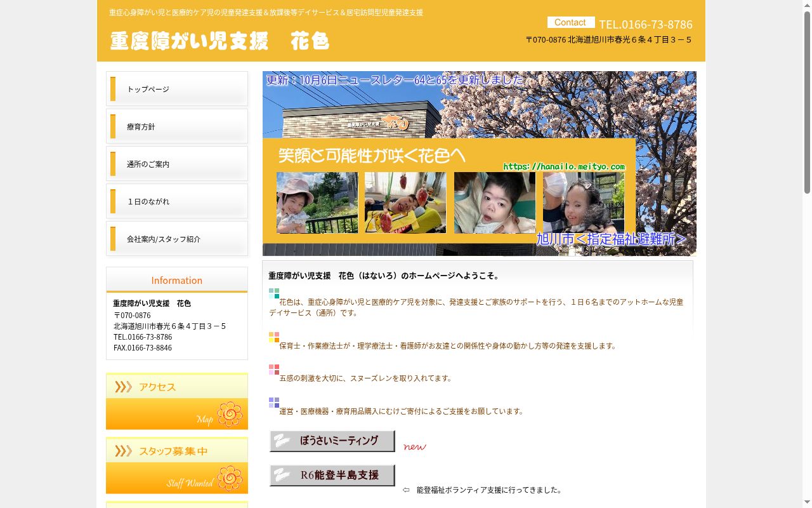Open the １日のながれ menu item
The width and height of the screenshot is (812, 508).
pyautogui.click(x=177, y=201)
